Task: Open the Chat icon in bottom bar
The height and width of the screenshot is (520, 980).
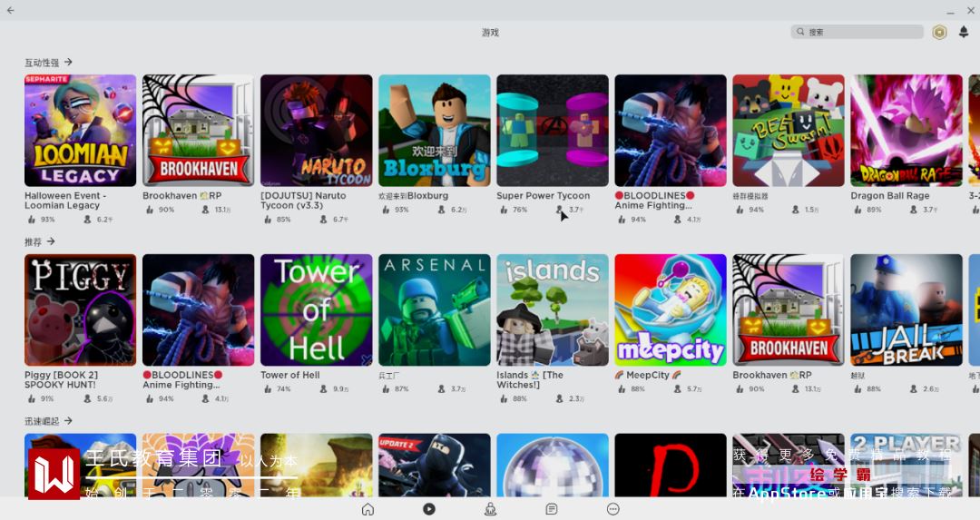Action: click(x=552, y=509)
